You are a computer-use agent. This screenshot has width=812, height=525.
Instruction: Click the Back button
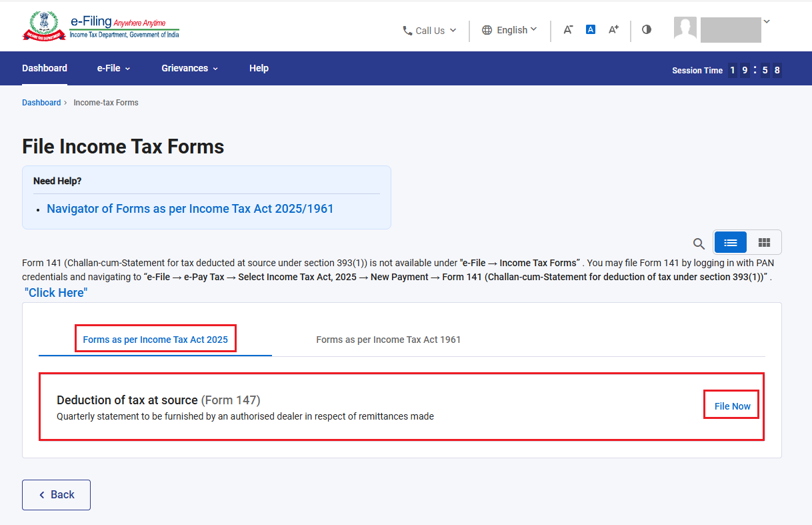(56, 495)
